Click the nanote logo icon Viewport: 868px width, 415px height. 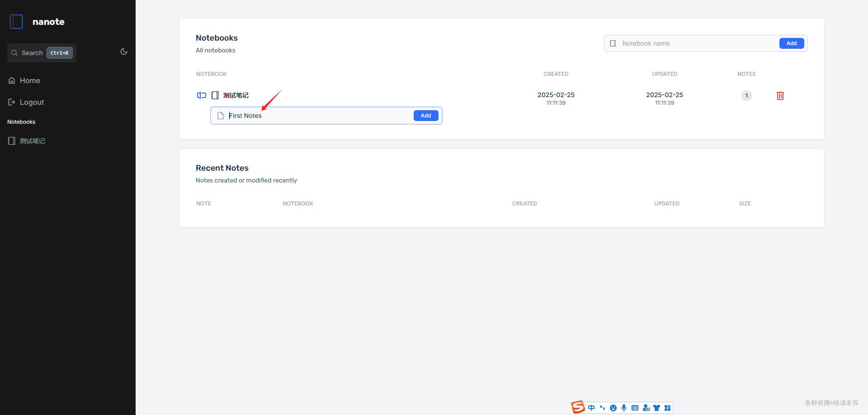(x=16, y=22)
